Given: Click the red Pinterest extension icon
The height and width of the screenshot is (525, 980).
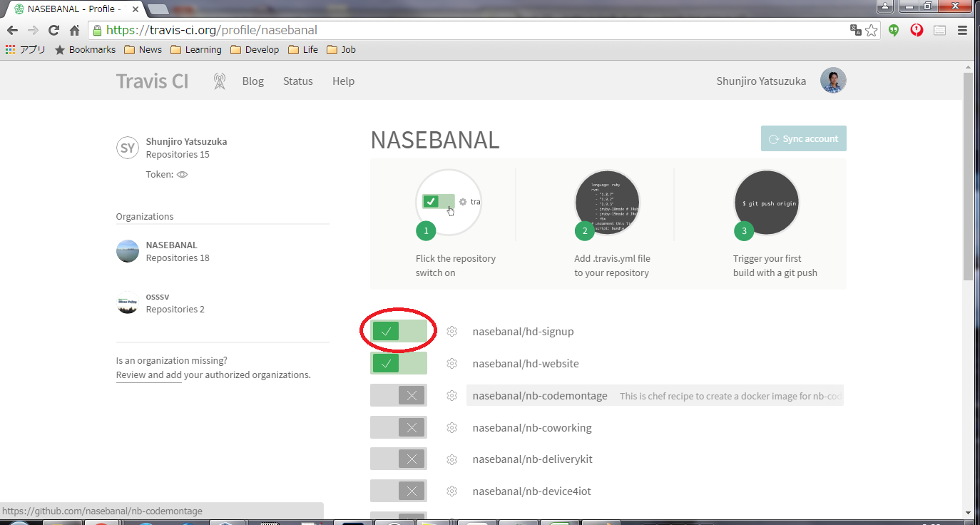Looking at the screenshot, I should click(917, 30).
